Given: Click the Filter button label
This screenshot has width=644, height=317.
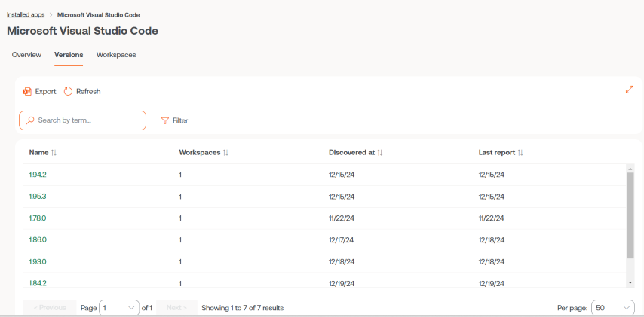Looking at the screenshot, I should point(180,120).
